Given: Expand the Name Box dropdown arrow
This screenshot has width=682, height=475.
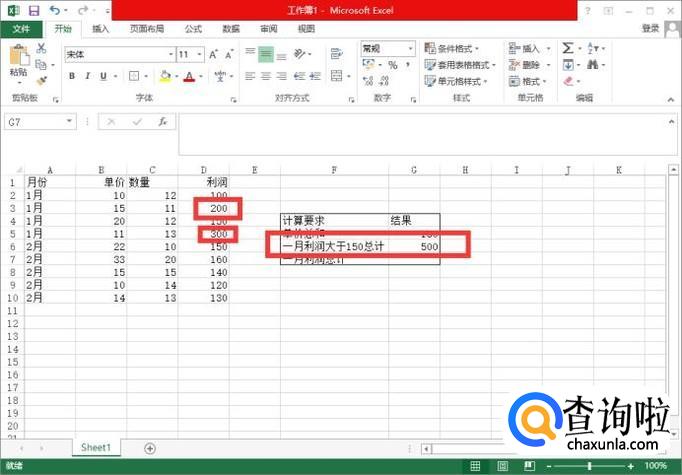Looking at the screenshot, I should tap(69, 121).
